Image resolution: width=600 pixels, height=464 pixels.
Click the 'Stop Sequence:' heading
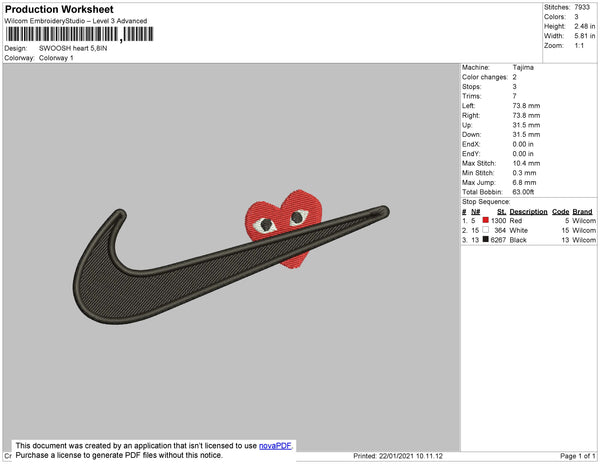click(486, 202)
